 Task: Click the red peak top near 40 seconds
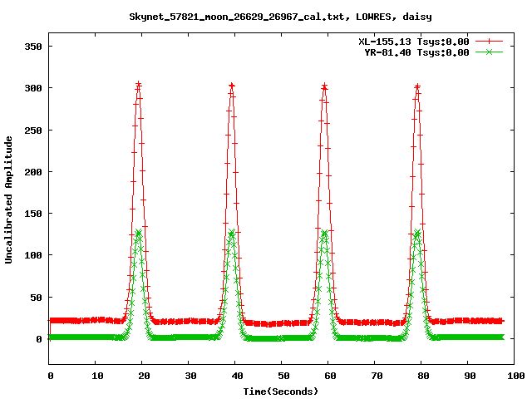pyautogui.click(x=232, y=86)
